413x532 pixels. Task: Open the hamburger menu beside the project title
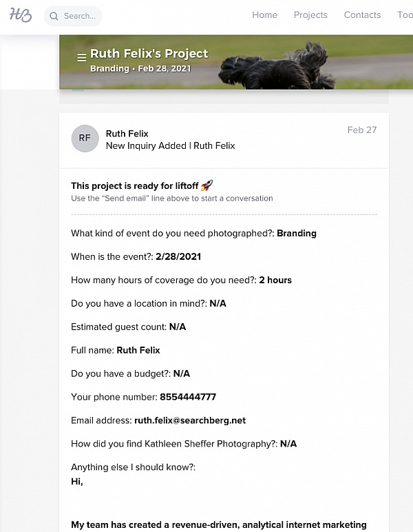coord(82,57)
